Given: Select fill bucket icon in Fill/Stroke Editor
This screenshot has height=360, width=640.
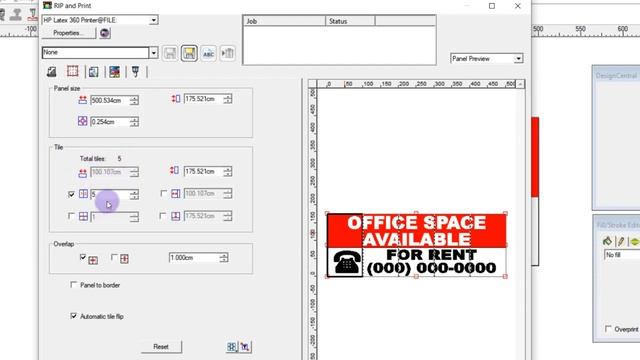Looking at the screenshot, I should pos(607,241).
